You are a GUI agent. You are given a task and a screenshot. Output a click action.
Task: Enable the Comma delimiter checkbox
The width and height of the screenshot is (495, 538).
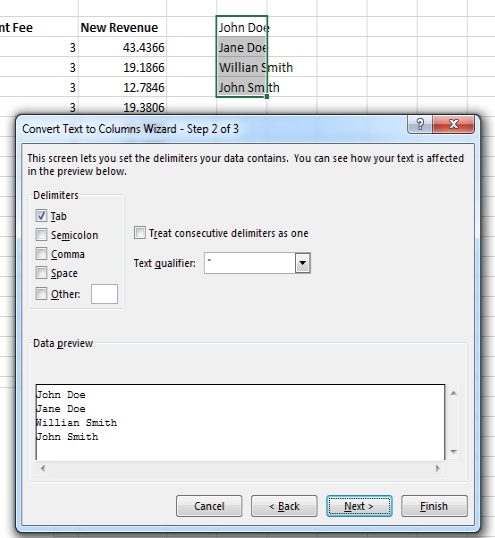point(41,254)
